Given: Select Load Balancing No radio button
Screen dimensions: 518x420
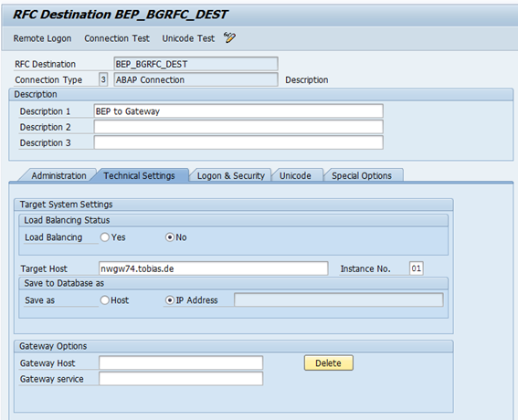Looking at the screenshot, I should coord(170,237).
